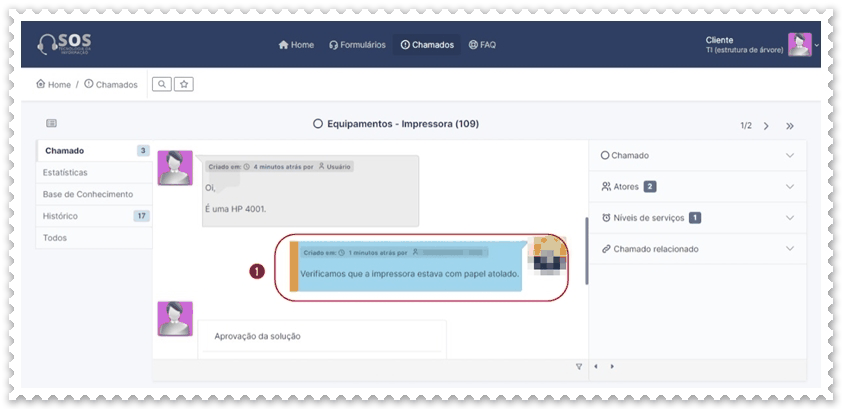Screen dimensions: 842x409
Task: Open the search icon button beside breadcrumb
Action: (x=161, y=84)
